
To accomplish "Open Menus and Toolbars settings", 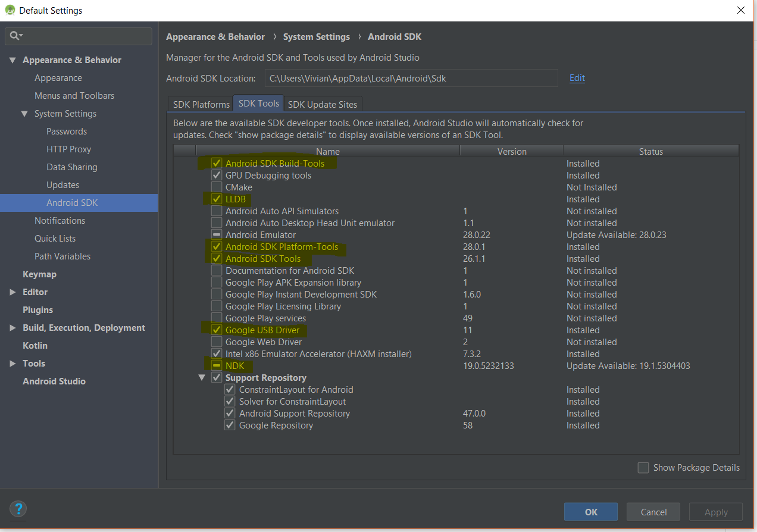I will (74, 96).
